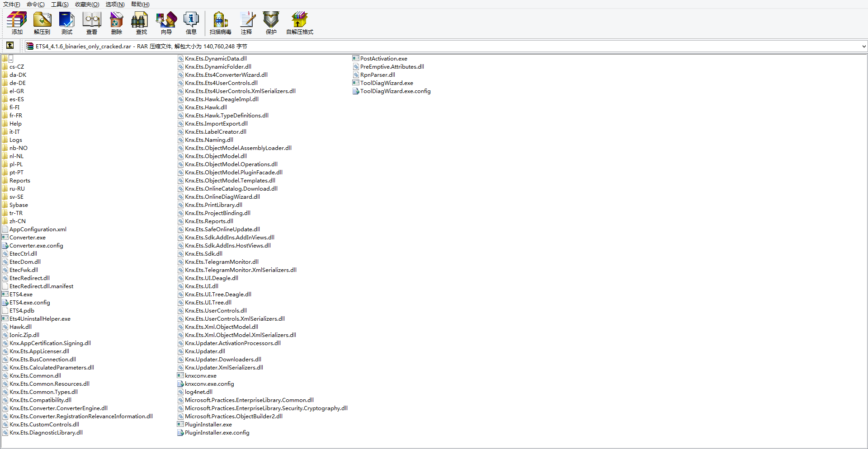Select the PluginInstaller.exe file icon
The image size is (868, 449).
pyautogui.click(x=180, y=425)
